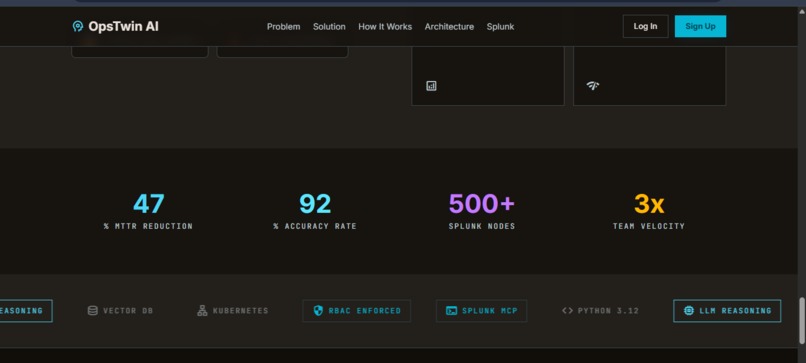This screenshot has height=363, width=806.
Task: Select the SPLUNK MCP badge
Action: coord(481,311)
